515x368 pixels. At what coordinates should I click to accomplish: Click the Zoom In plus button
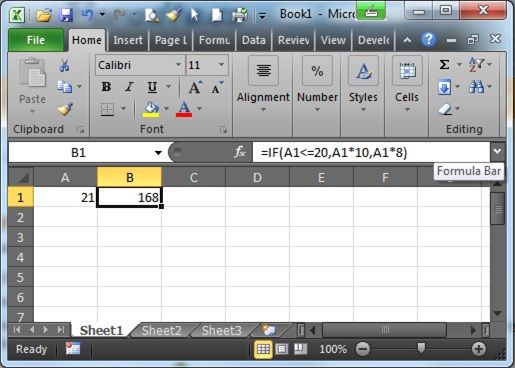pos(478,349)
